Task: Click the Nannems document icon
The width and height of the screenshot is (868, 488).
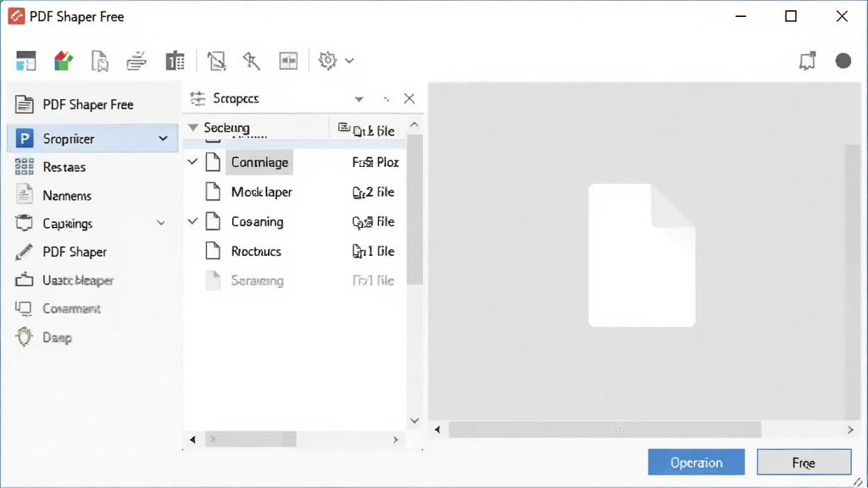Action: (x=25, y=195)
